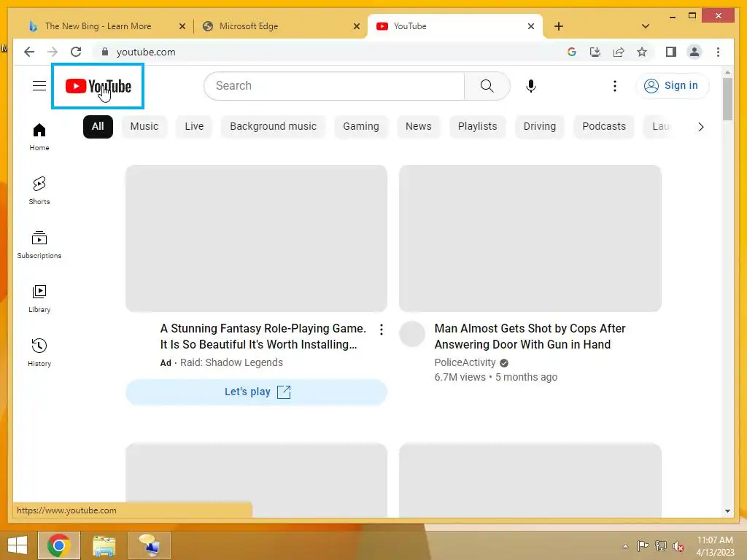Viewport: 747px width, 560px height.
Task: Open the YouTube hamburger guide menu
Action: click(x=39, y=86)
